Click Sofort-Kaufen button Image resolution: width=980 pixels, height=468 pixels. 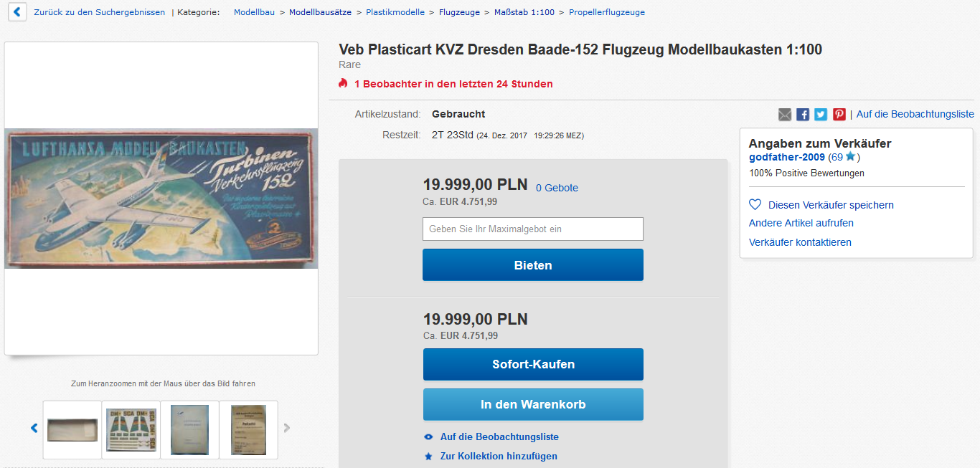(x=533, y=364)
